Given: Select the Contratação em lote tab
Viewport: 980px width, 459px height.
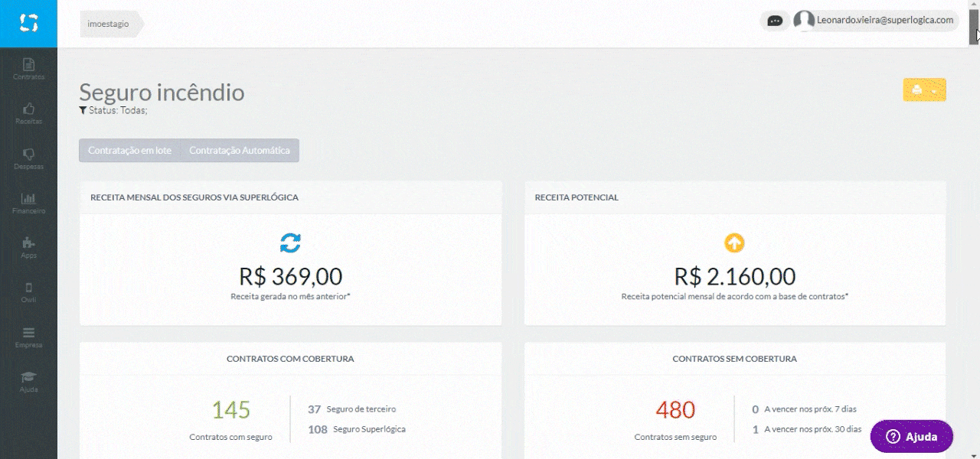Looking at the screenshot, I should pos(129,151).
